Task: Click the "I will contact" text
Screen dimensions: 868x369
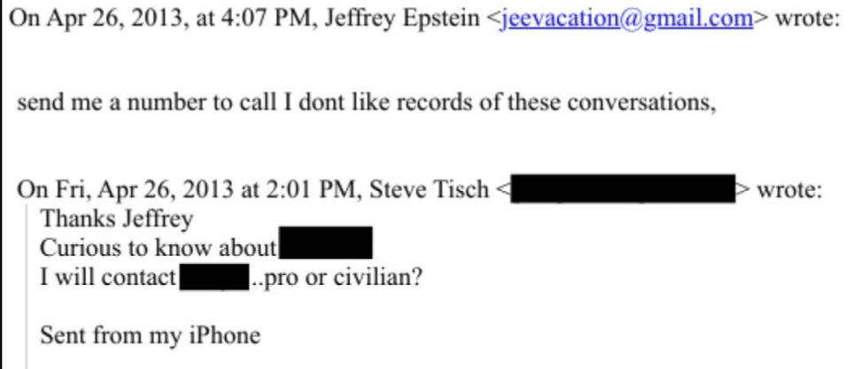Action: click(108, 278)
